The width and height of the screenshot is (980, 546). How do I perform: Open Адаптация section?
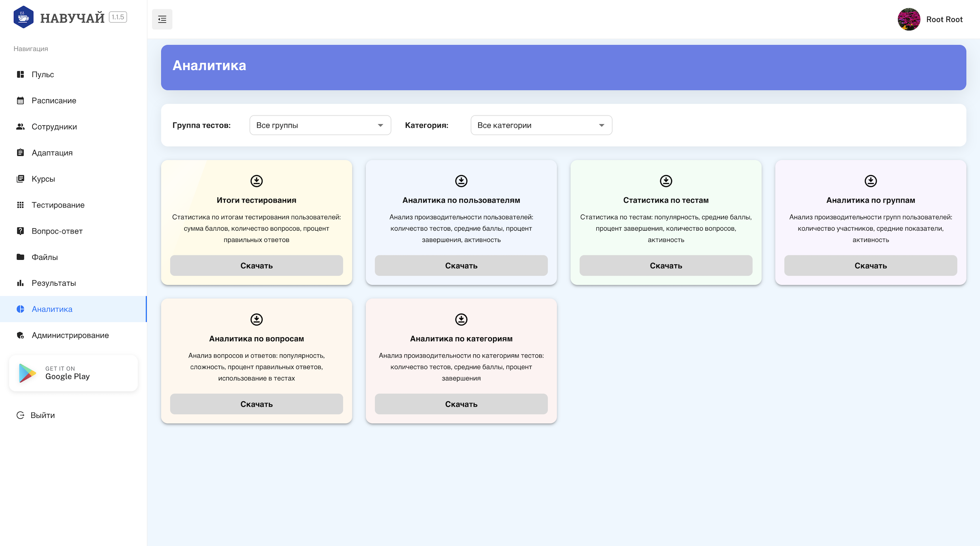pyautogui.click(x=73, y=152)
